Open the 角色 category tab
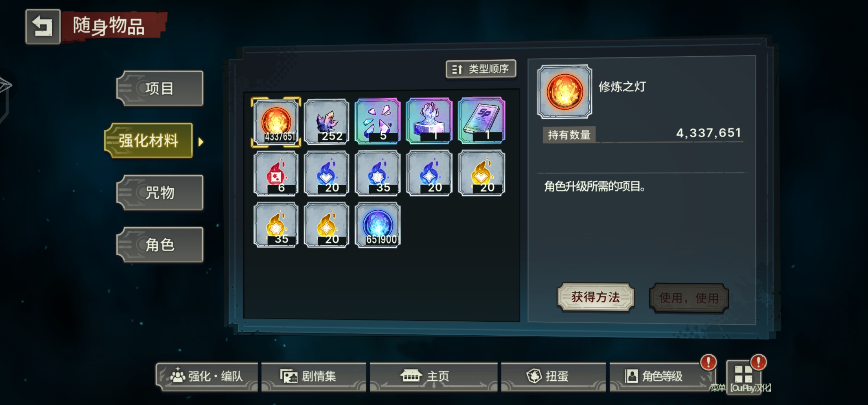Screen dimensions: 868x405 (160, 245)
